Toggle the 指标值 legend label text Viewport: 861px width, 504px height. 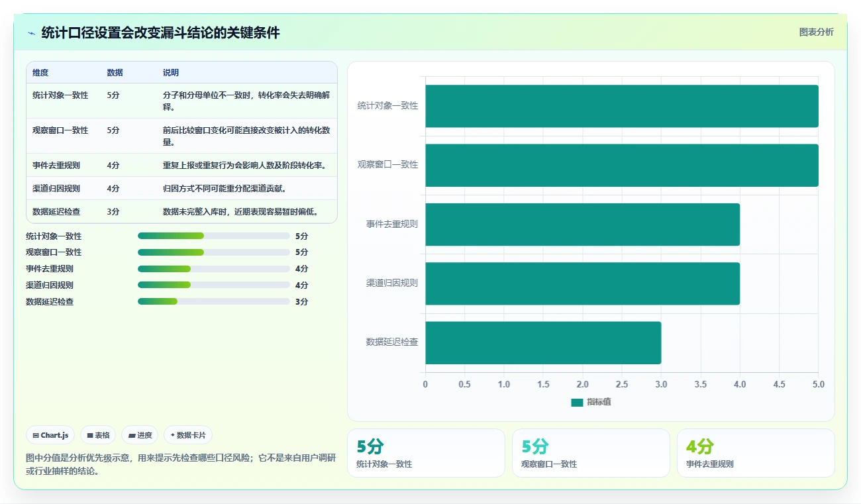click(x=599, y=403)
